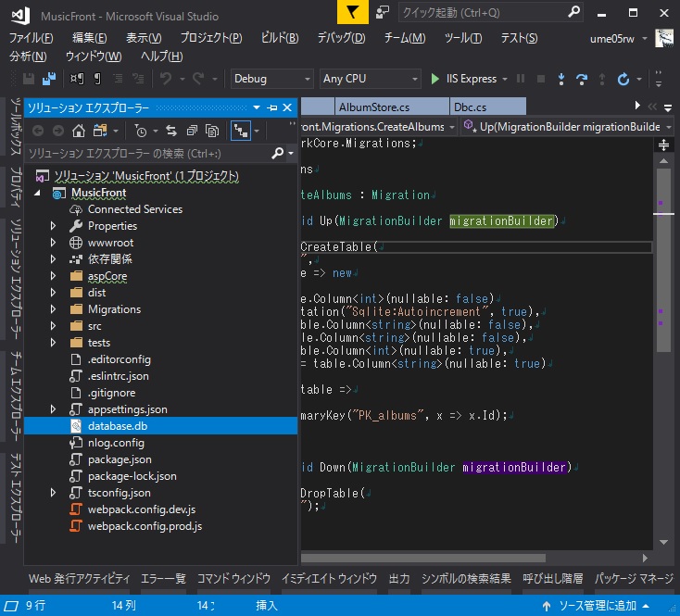Click the Step Into debug icon
The height and width of the screenshot is (616, 680).
coord(561,79)
